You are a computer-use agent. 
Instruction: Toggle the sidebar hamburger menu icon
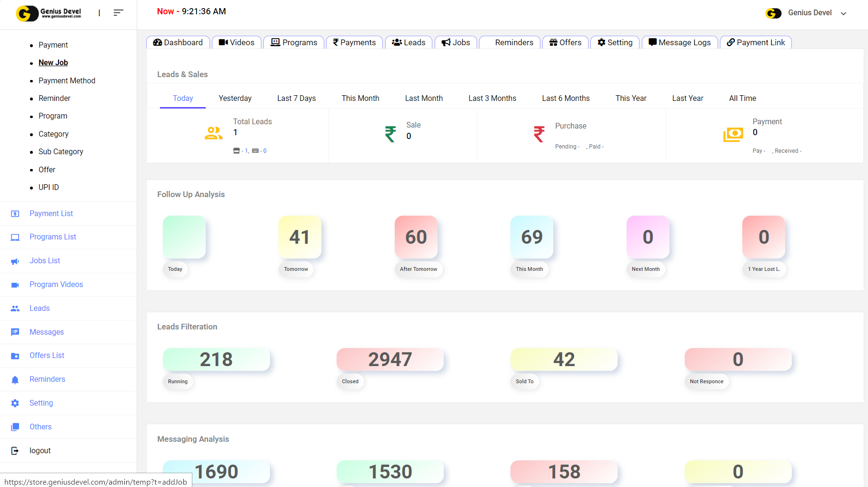pyautogui.click(x=118, y=13)
